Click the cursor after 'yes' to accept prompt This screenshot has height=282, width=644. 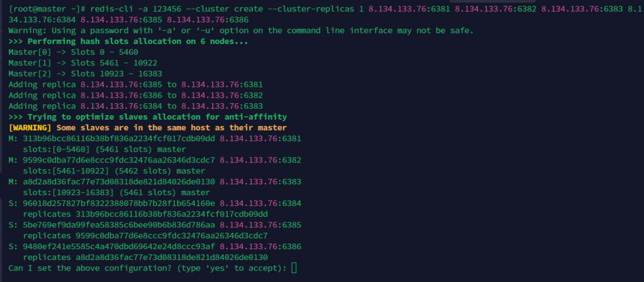[294, 268]
